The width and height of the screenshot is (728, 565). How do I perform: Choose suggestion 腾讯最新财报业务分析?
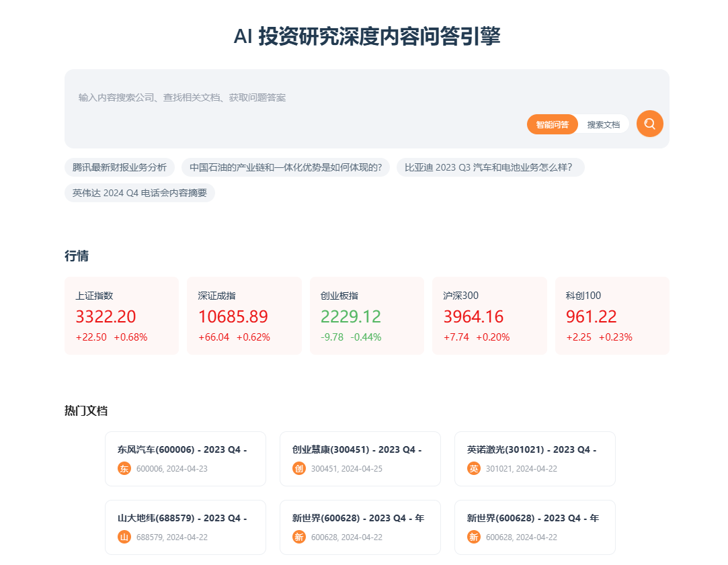point(120,167)
